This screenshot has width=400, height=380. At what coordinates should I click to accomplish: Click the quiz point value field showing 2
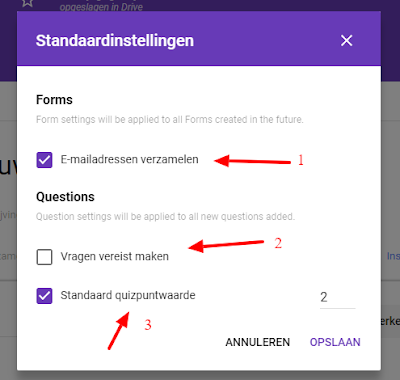point(337,297)
